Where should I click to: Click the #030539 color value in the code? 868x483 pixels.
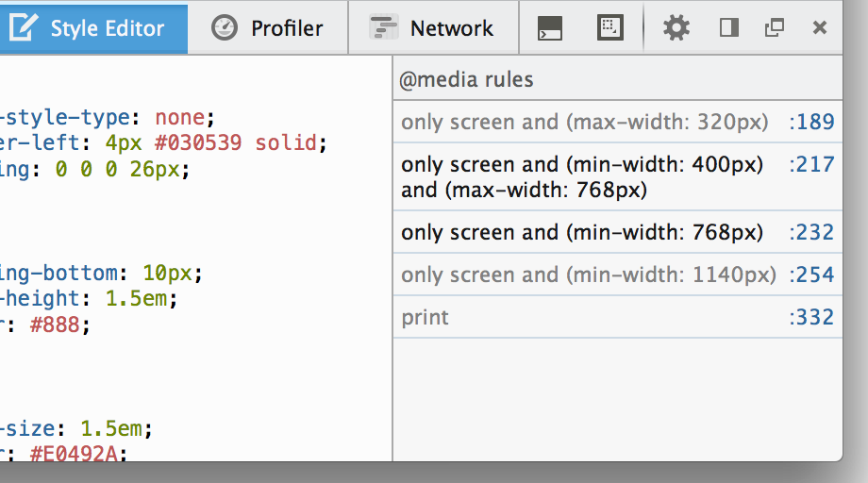click(205, 143)
